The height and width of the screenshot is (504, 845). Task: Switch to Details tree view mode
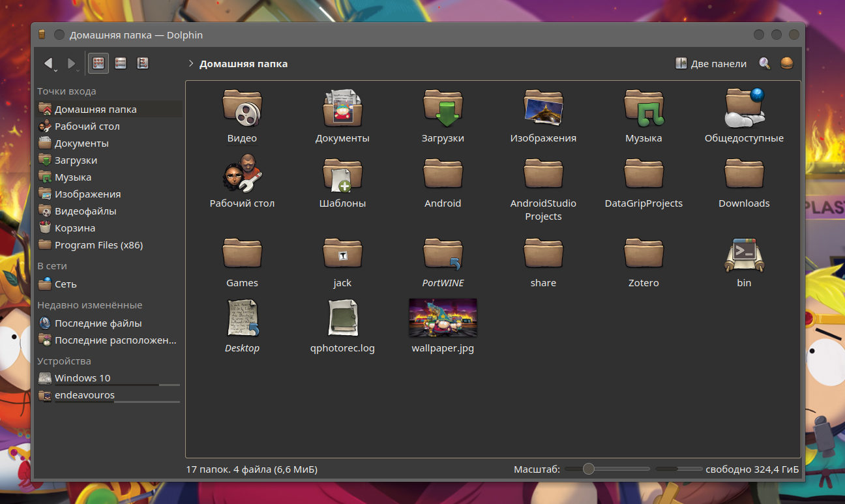click(143, 63)
